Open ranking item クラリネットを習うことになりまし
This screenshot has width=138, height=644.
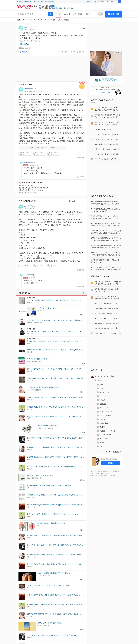pos(107,154)
